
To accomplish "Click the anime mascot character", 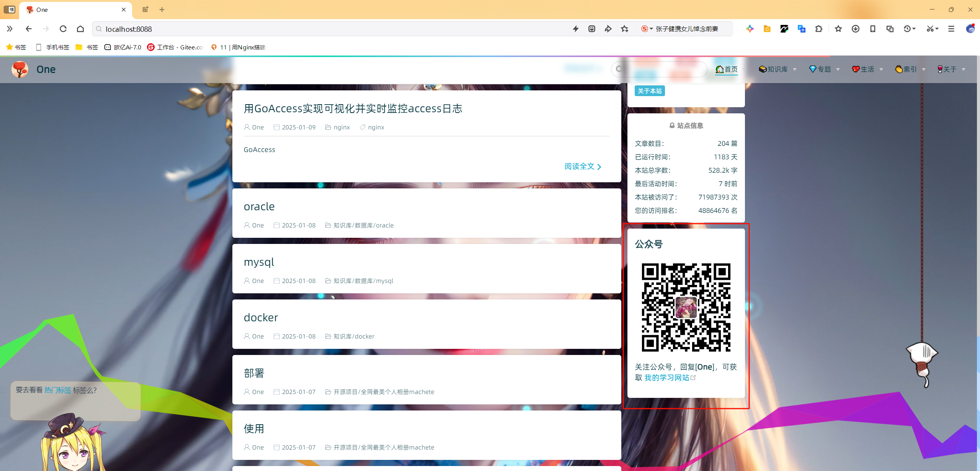I will point(73,442).
